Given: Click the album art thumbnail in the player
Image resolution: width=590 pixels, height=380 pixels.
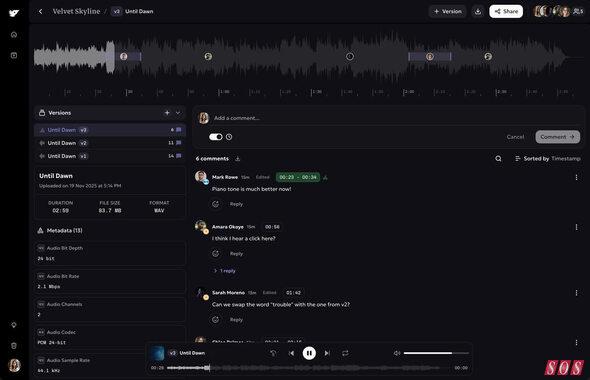Looking at the screenshot, I should 157,353.
